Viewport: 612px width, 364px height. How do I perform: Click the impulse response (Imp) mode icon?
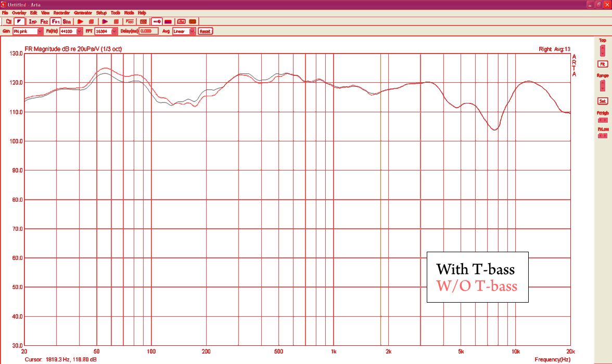click(33, 21)
